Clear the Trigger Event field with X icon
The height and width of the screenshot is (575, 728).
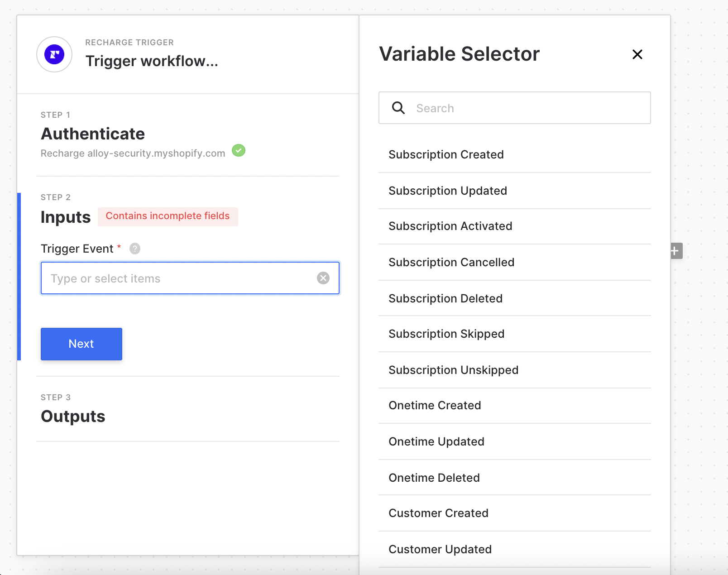pyautogui.click(x=323, y=278)
